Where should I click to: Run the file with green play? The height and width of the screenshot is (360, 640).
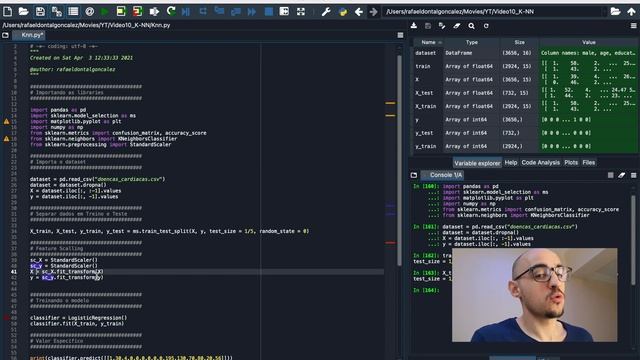point(105,11)
